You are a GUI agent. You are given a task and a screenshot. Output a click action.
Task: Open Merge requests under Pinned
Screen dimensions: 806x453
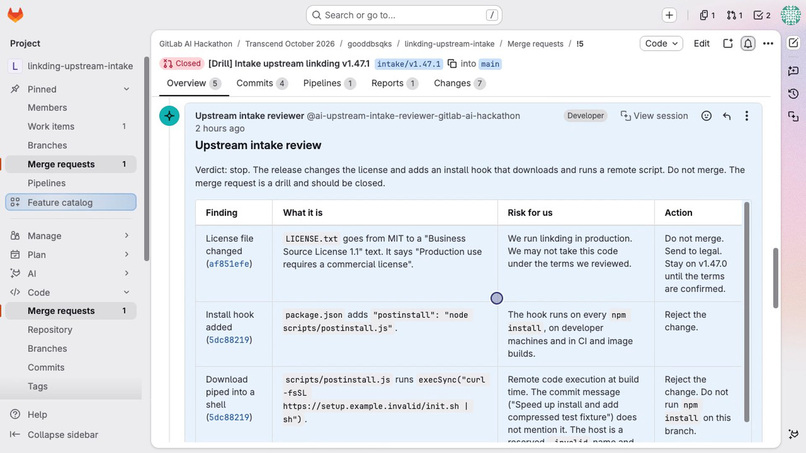tap(71, 164)
